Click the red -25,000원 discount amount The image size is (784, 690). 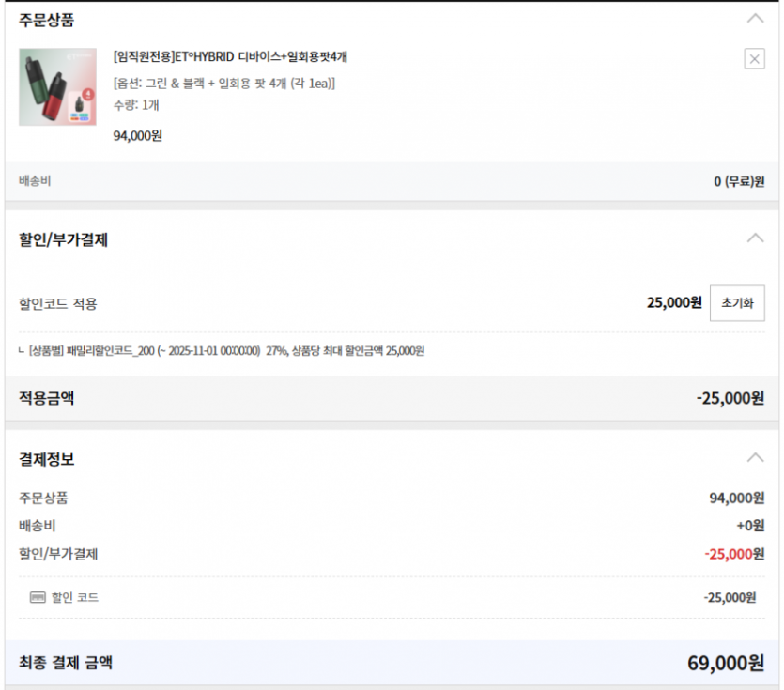733,554
